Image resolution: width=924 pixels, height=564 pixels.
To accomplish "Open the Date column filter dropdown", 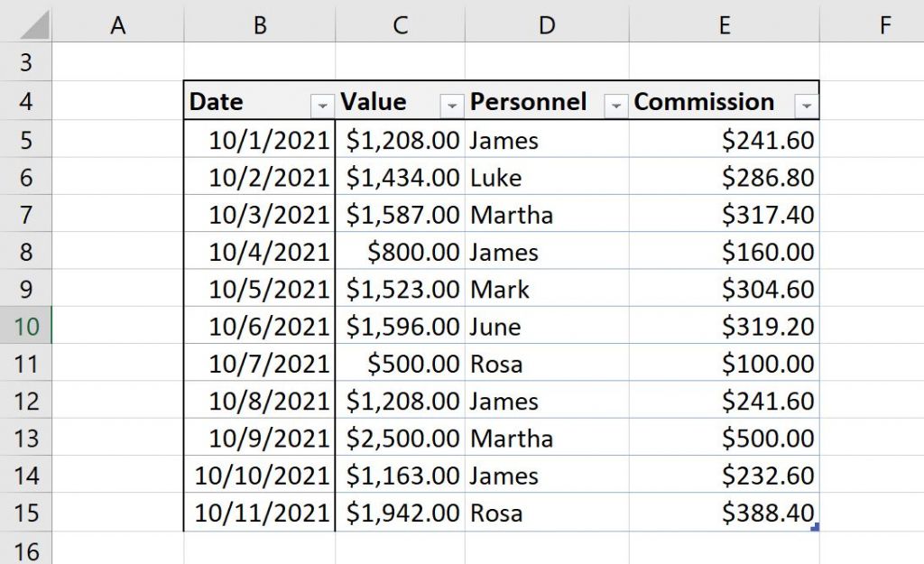I will pos(324,106).
